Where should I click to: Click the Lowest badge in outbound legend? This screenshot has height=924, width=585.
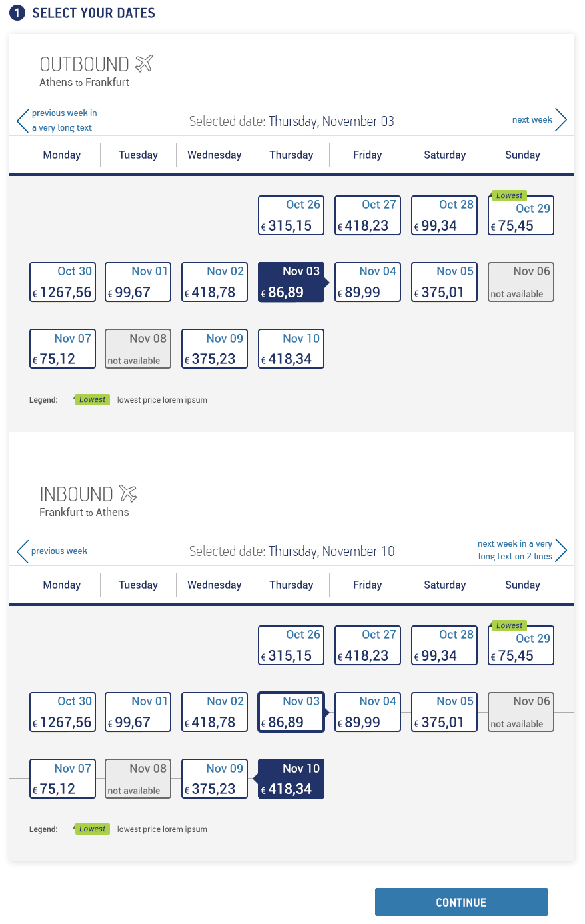pyautogui.click(x=91, y=399)
